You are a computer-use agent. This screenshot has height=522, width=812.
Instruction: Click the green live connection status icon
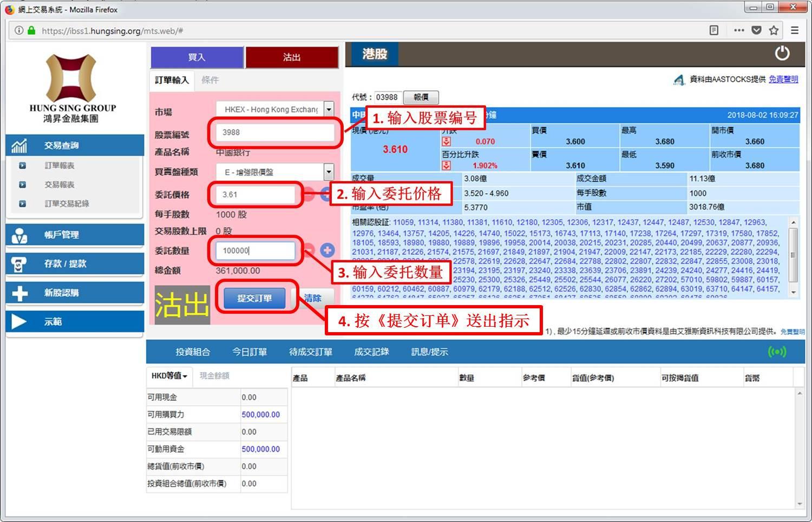[777, 352]
